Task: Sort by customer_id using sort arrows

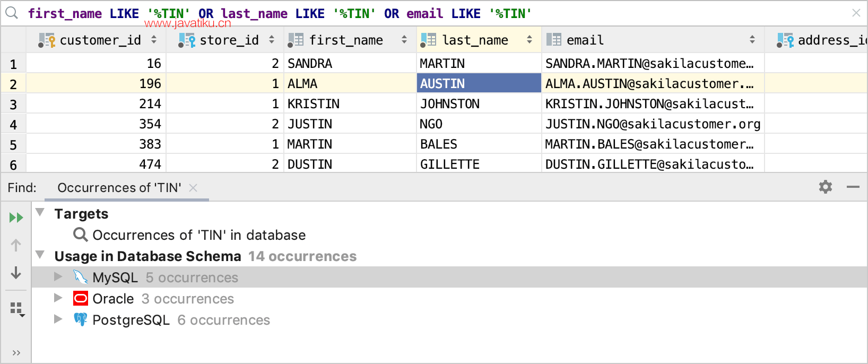Action: point(154,40)
